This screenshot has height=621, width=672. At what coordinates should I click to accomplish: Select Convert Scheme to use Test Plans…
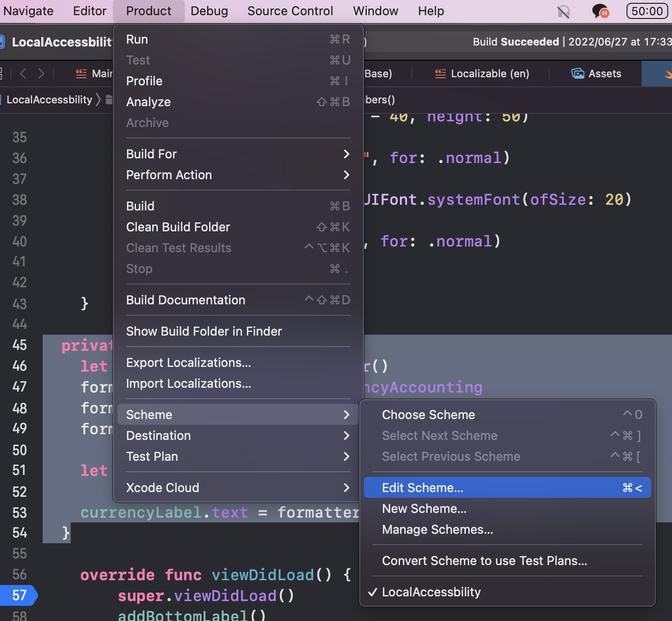[508, 561]
